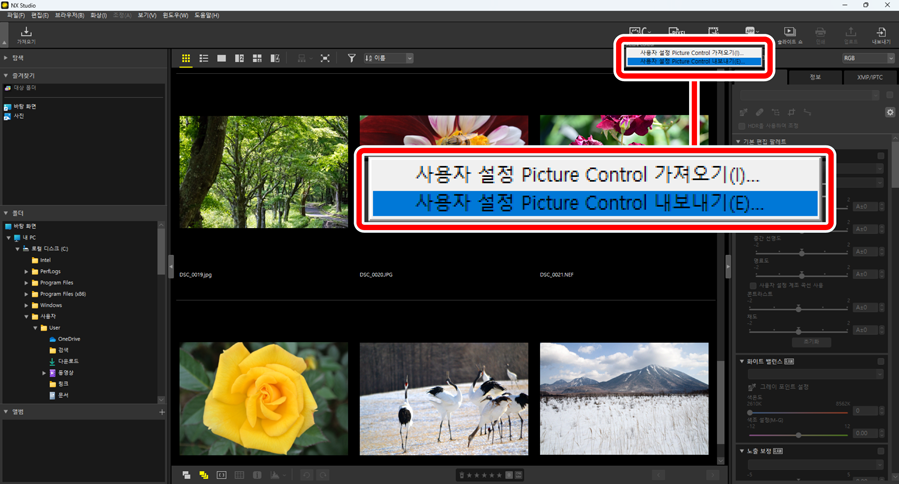
Task: Open the 파일(F) menu
Action: (16, 16)
